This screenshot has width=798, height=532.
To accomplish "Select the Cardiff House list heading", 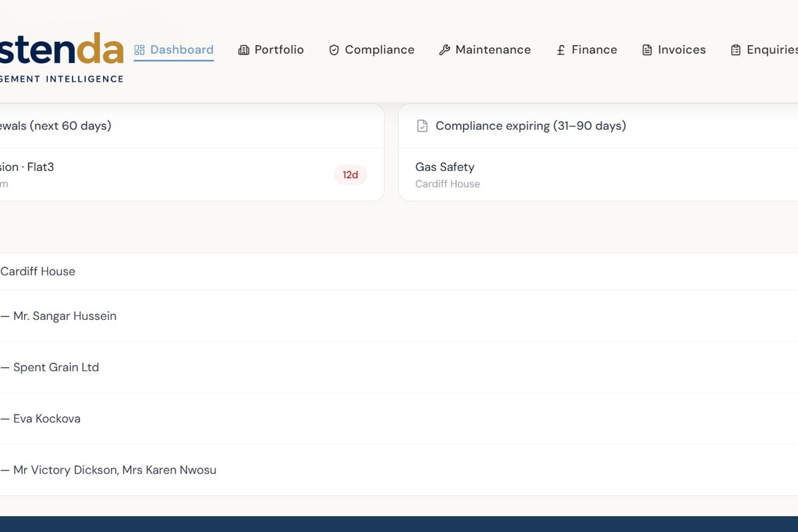I will click(38, 271).
